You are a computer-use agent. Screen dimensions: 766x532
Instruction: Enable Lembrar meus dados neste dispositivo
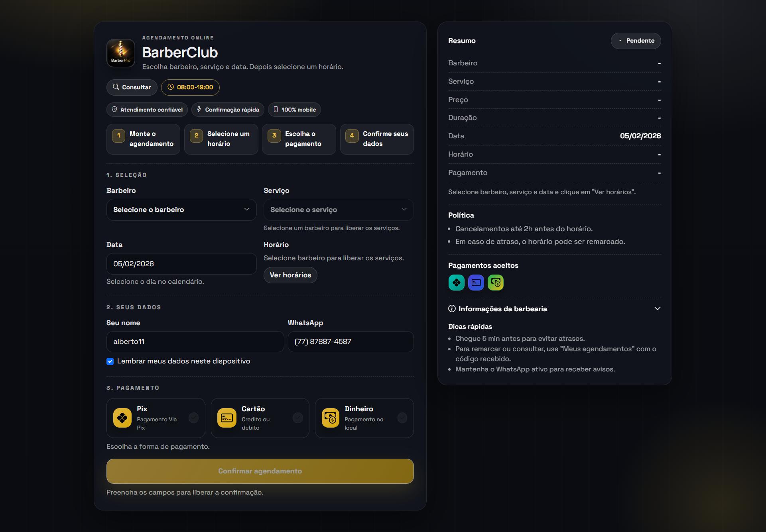pyautogui.click(x=110, y=361)
